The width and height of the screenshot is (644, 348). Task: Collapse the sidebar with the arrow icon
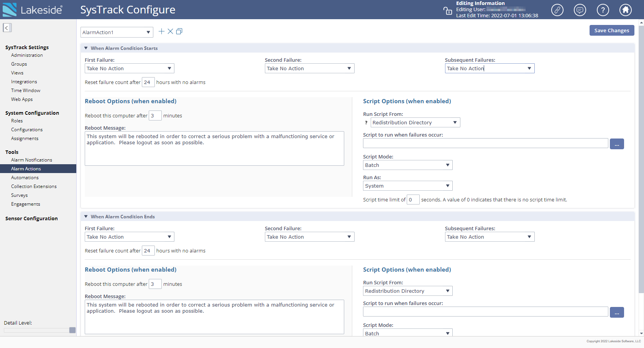(7, 28)
